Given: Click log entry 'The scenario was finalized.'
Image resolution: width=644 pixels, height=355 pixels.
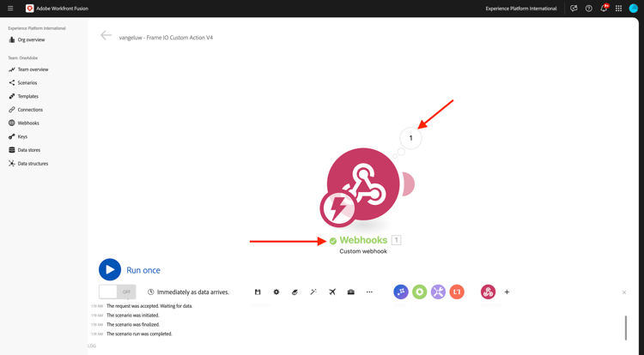Looking at the screenshot, I should (x=133, y=325).
